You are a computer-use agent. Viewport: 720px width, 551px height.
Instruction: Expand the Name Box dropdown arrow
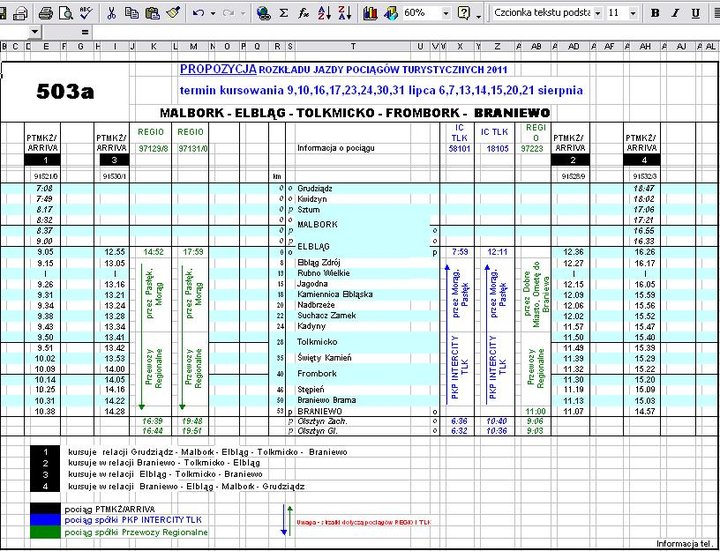pyautogui.click(x=35, y=33)
